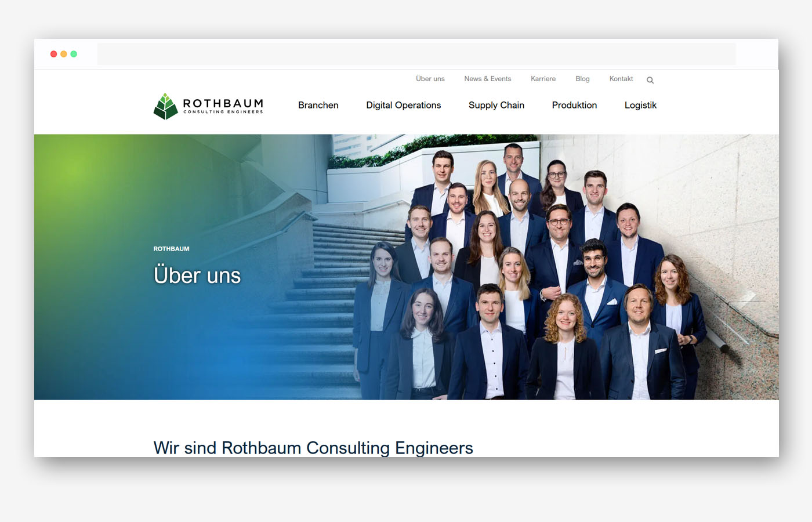The height and width of the screenshot is (522, 812).
Task: Visit the Blog page
Action: [582, 79]
